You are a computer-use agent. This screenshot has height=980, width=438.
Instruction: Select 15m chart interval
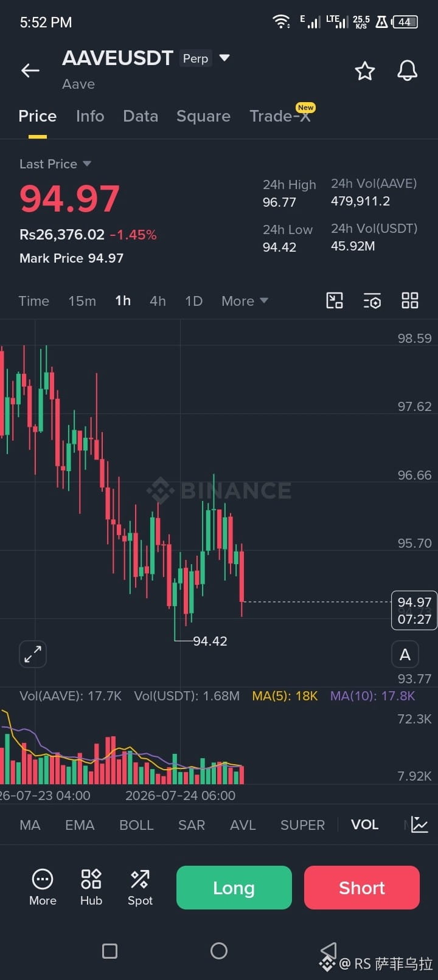click(82, 301)
